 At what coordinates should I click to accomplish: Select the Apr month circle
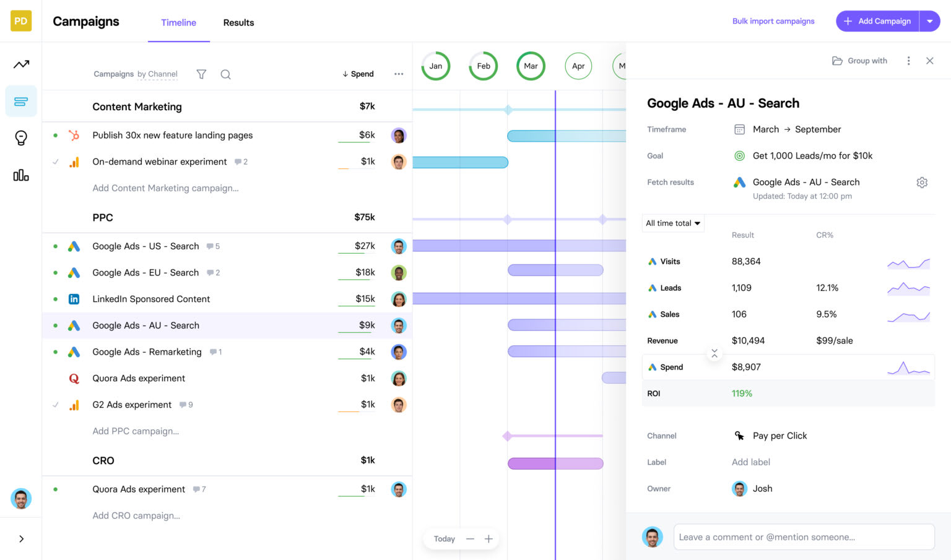[578, 66]
